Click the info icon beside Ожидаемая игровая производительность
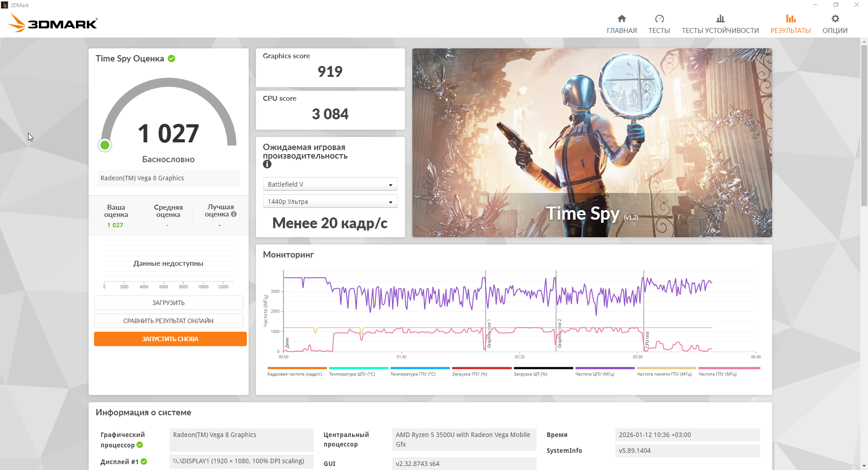Screen dimensions: 868x470 (x=267, y=164)
